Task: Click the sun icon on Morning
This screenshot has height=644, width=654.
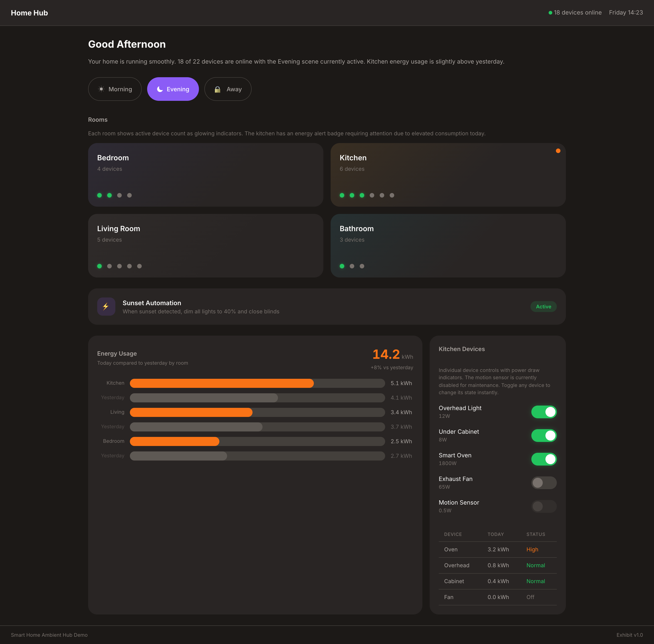Action: [101, 89]
